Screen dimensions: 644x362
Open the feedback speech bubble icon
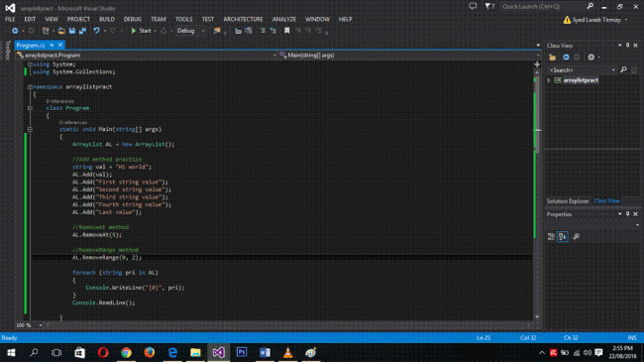(x=474, y=6)
